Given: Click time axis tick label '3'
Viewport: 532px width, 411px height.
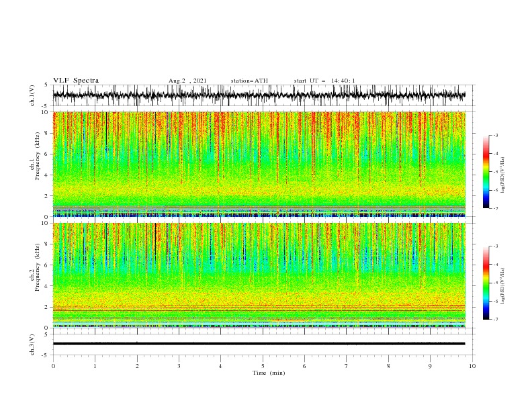Looking at the screenshot, I should tap(179, 366).
